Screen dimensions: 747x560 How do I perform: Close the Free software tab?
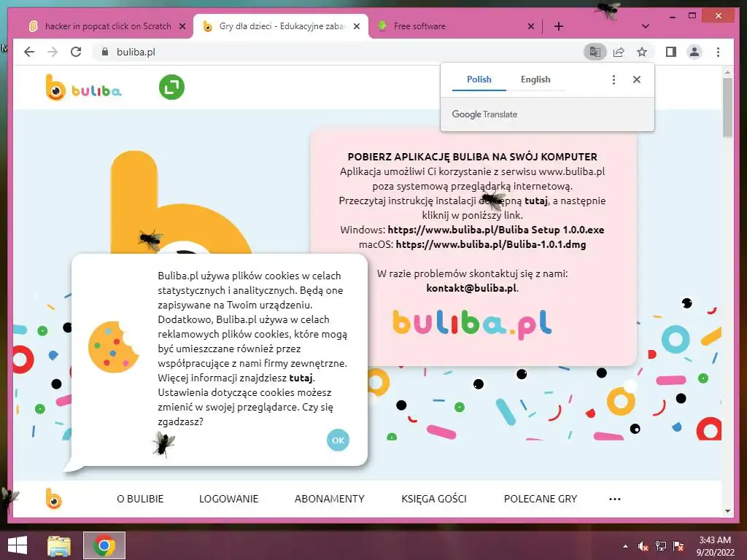point(531,26)
